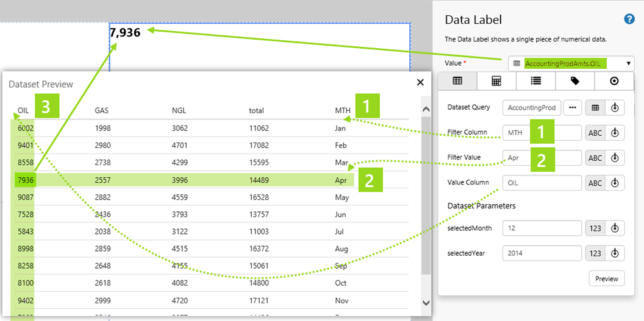
Task: Click the binding icon for Filter Column
Action: (615, 133)
